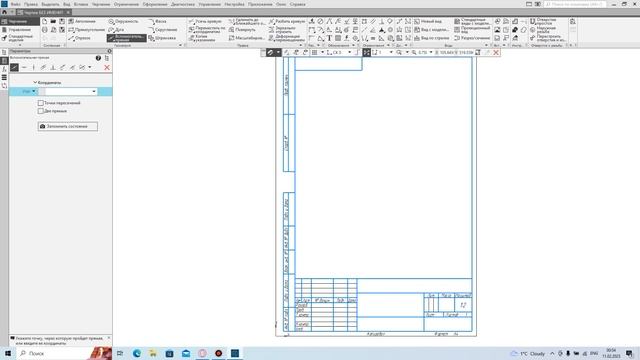This screenshot has width=640, height=360.
Task: Click Вид по стрелке button
Action: [x=431, y=38]
